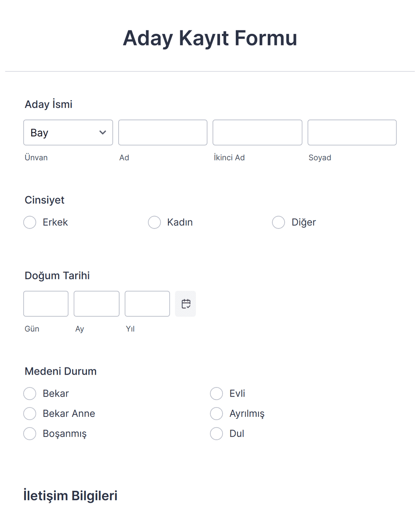This screenshot has height=517, width=420.
Task: Click into the Soyad field
Action: coord(352,132)
